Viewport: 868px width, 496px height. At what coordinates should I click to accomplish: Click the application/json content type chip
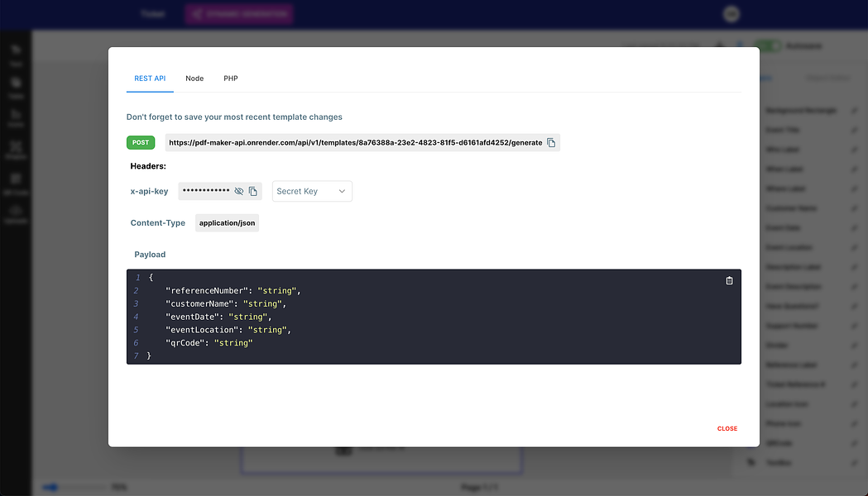click(x=227, y=223)
